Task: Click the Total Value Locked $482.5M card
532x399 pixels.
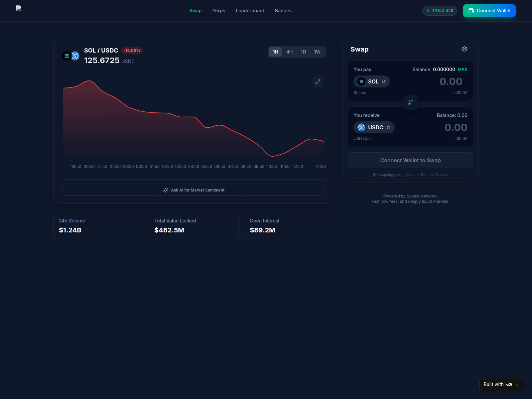Action: [x=194, y=226]
